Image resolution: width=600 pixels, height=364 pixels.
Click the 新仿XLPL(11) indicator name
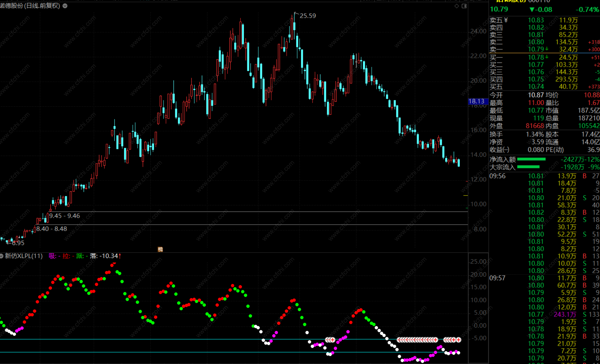click(24, 256)
